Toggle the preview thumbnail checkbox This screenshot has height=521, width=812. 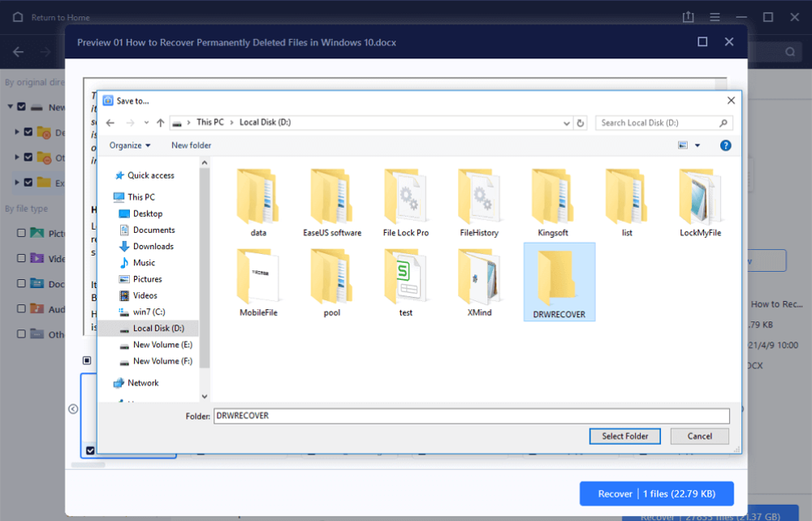pos(90,450)
